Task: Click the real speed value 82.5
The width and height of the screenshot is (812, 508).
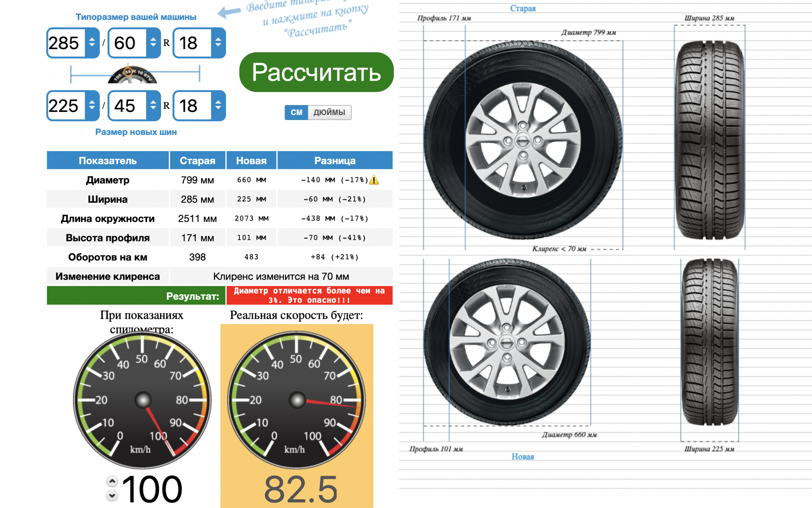Action: point(301,489)
